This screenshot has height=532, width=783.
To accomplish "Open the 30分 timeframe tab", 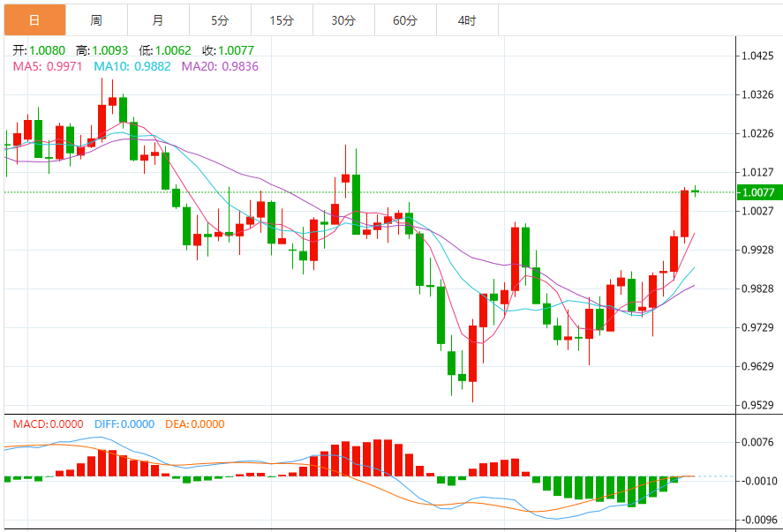I will (344, 20).
